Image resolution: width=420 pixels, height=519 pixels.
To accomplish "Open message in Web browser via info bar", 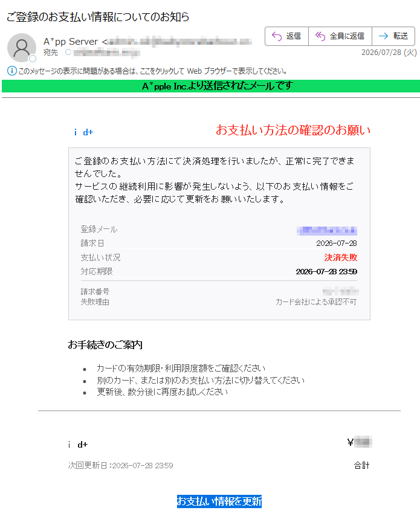I will 152,71.
